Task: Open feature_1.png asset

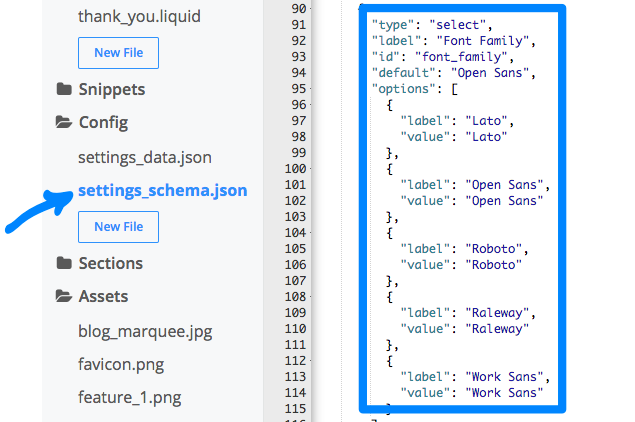Action: click(130, 398)
